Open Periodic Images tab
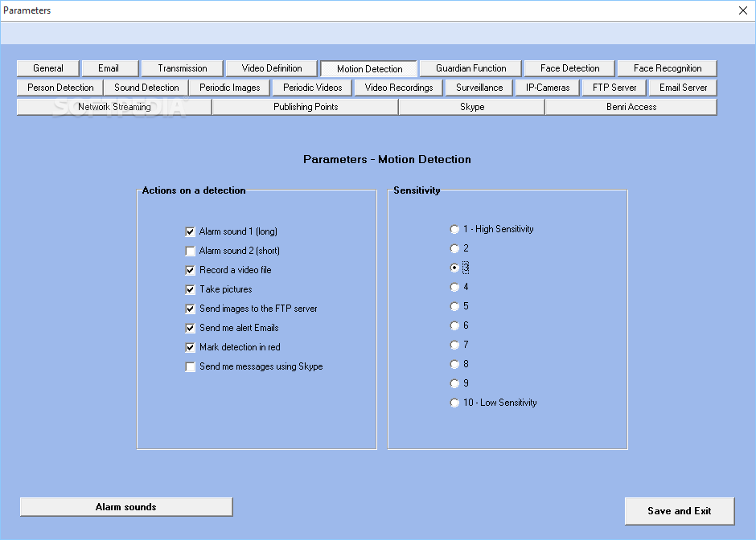 tap(229, 88)
